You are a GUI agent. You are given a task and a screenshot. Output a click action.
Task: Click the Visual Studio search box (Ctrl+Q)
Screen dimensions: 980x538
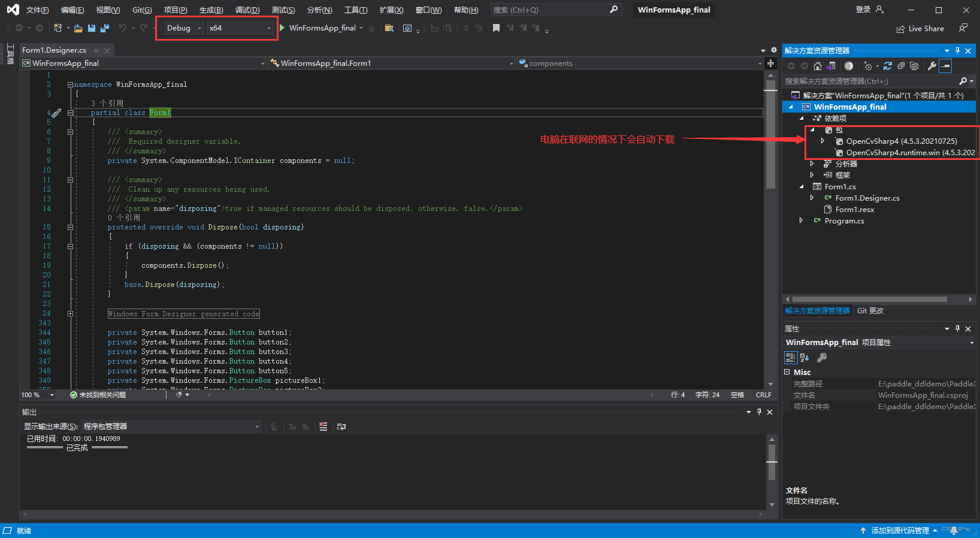pos(555,10)
